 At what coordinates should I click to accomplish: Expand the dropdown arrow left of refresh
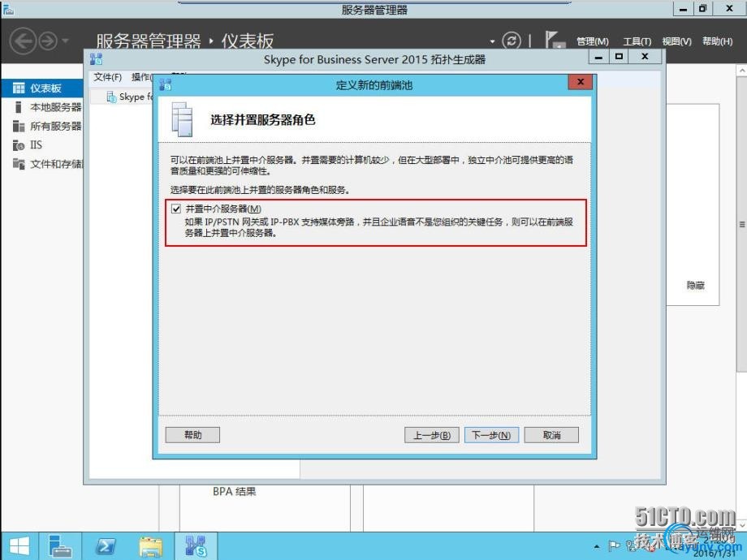tap(492, 41)
